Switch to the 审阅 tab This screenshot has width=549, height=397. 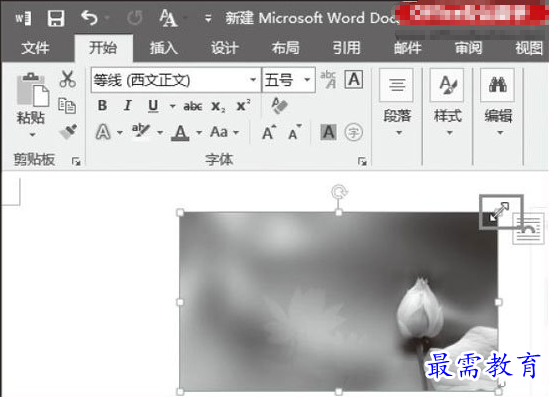pyautogui.click(x=468, y=48)
